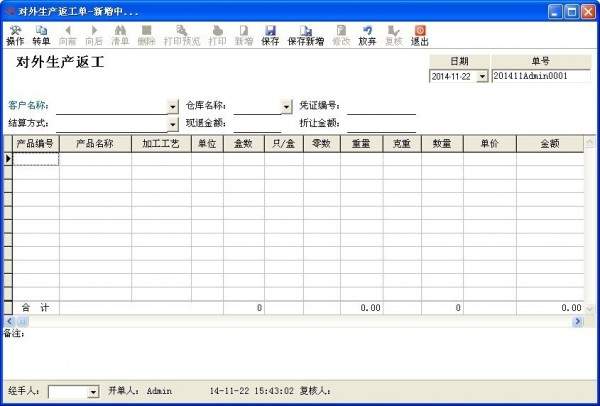Open the 日期 date picker dropdown

(482, 77)
